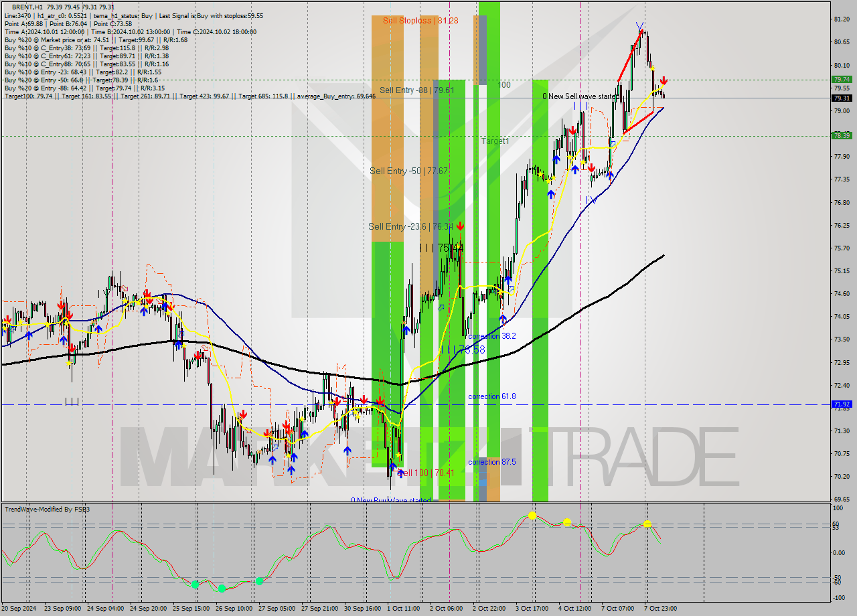The width and height of the screenshot is (857, 616).
Task: Click the '0 New Buy Wave started' text
Action: tap(391, 500)
